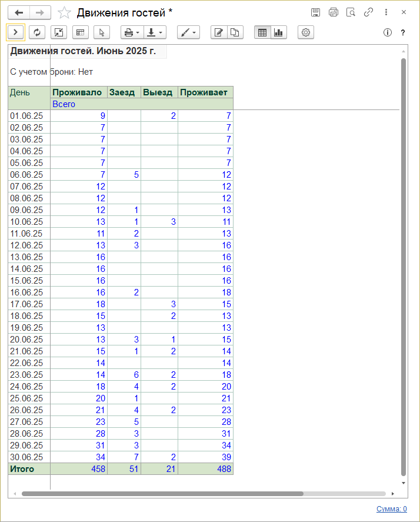This screenshot has width=420, height=522.
Task: Select the Проживает column header
Action: click(206, 92)
